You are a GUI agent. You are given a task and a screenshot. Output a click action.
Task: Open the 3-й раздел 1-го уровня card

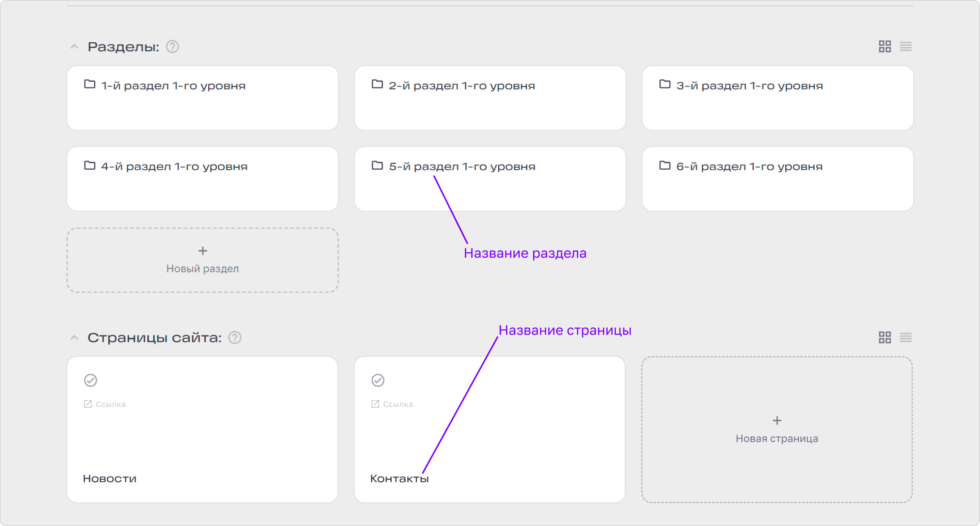click(x=777, y=98)
